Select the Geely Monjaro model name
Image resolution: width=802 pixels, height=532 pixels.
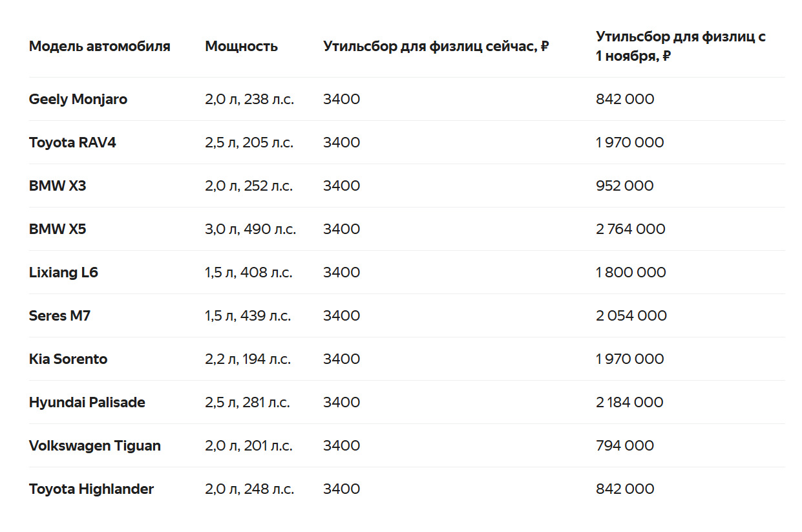tap(78, 100)
